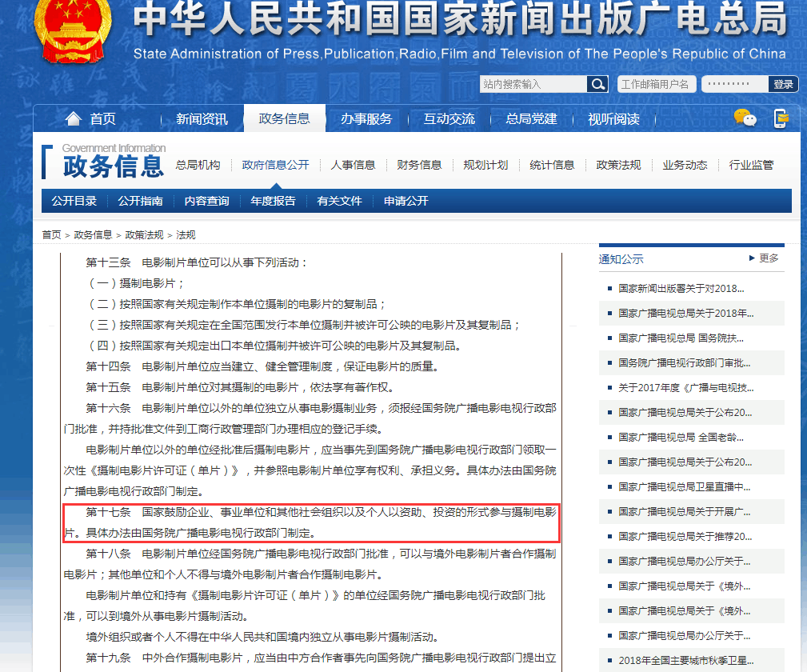Open 年度报告 from the blue bar
This screenshot has height=672, width=807.
click(272, 201)
